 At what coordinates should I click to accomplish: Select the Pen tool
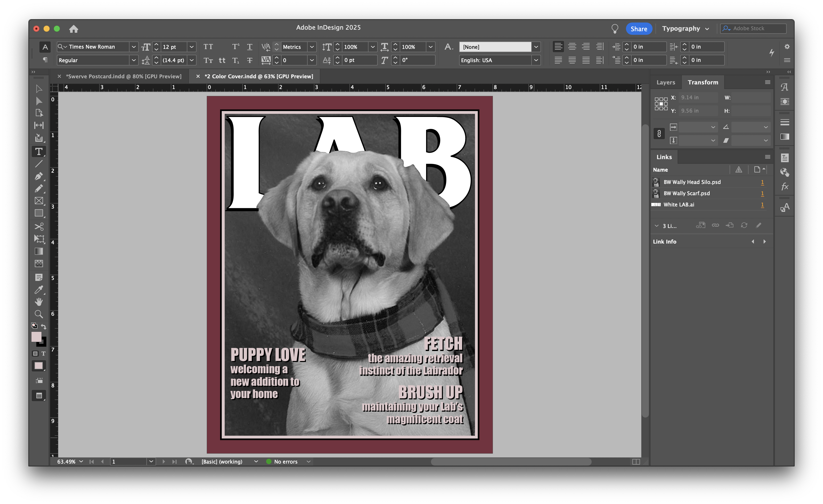[x=39, y=176]
